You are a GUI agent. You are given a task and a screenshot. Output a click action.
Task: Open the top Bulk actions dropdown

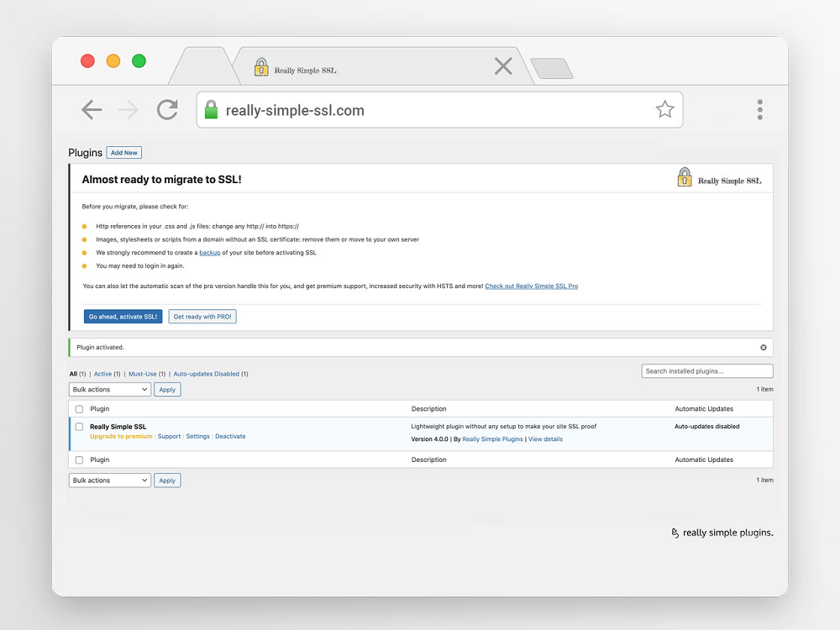[109, 390]
